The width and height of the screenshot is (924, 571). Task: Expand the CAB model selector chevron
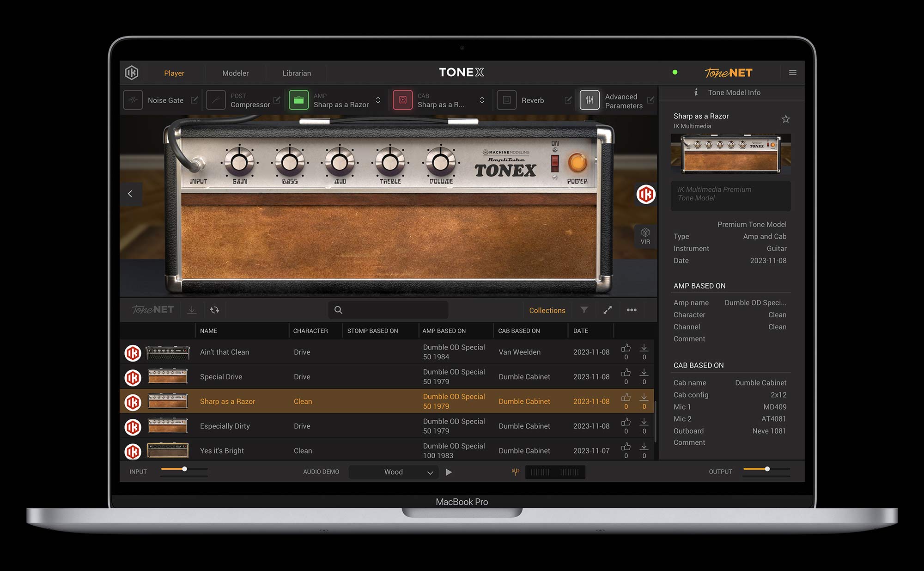[481, 100]
